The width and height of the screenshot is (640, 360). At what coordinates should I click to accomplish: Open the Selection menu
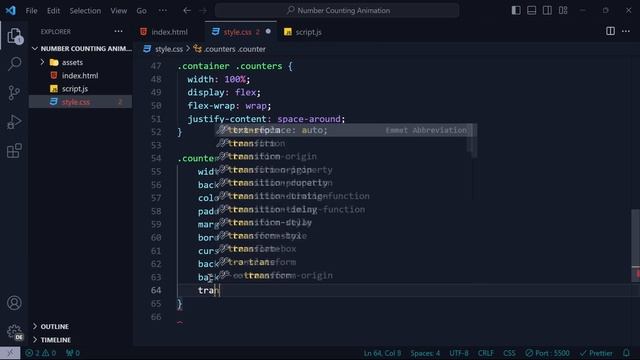click(x=85, y=11)
